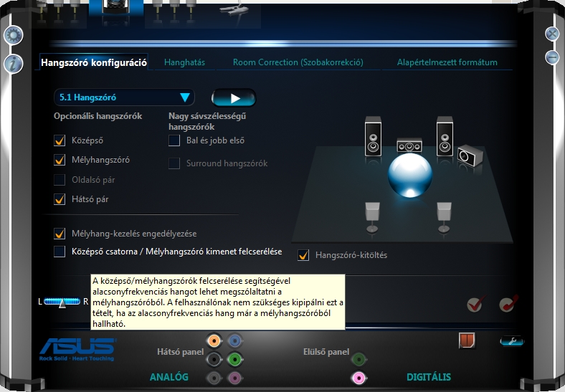Close the audio manager window

pyautogui.click(x=552, y=34)
